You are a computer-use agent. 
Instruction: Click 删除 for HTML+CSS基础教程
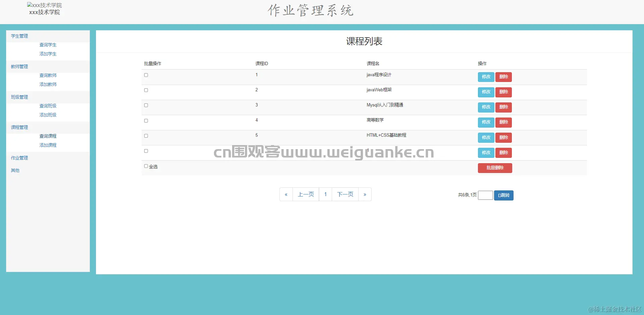503,138
